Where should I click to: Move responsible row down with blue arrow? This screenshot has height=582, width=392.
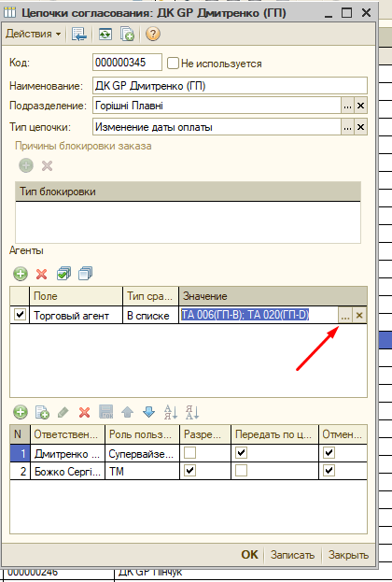point(148,412)
